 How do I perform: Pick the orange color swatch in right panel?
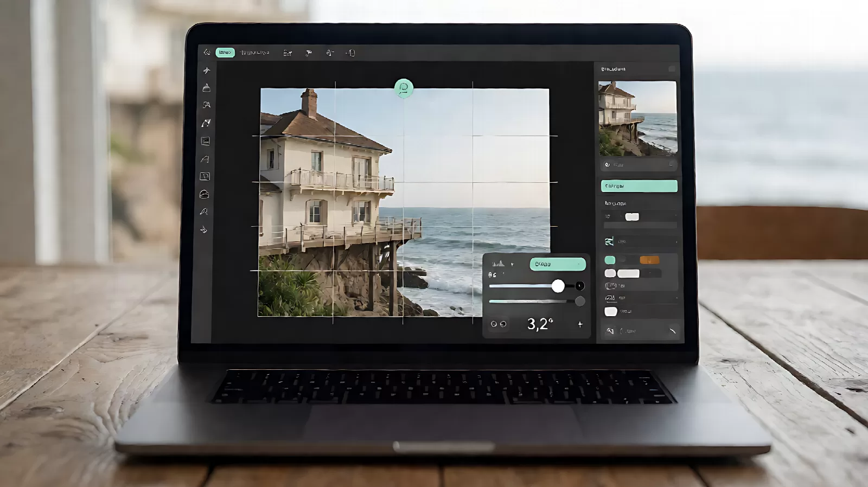[x=649, y=260]
